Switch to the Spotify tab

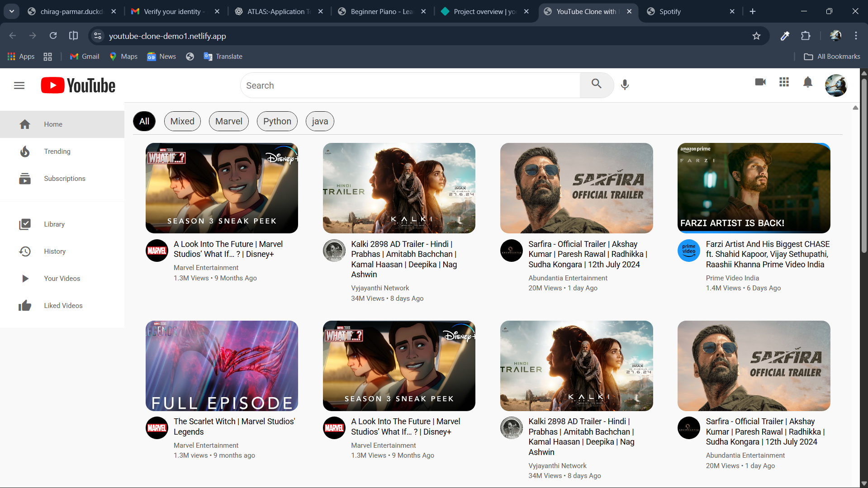670,11
